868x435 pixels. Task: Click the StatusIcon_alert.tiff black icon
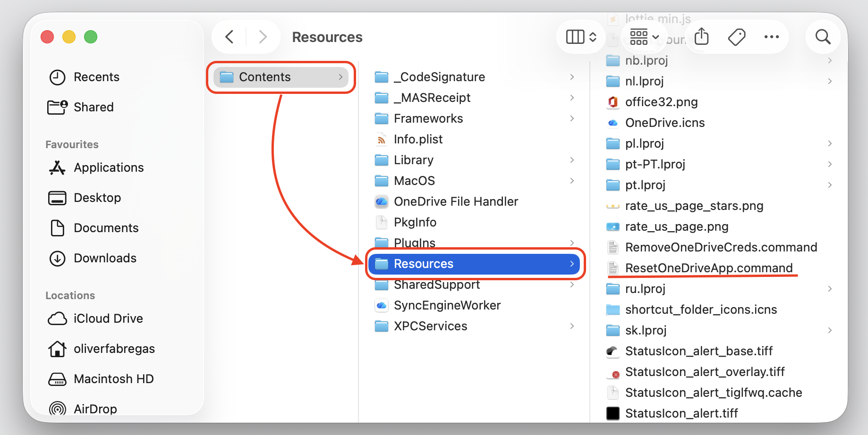click(613, 413)
